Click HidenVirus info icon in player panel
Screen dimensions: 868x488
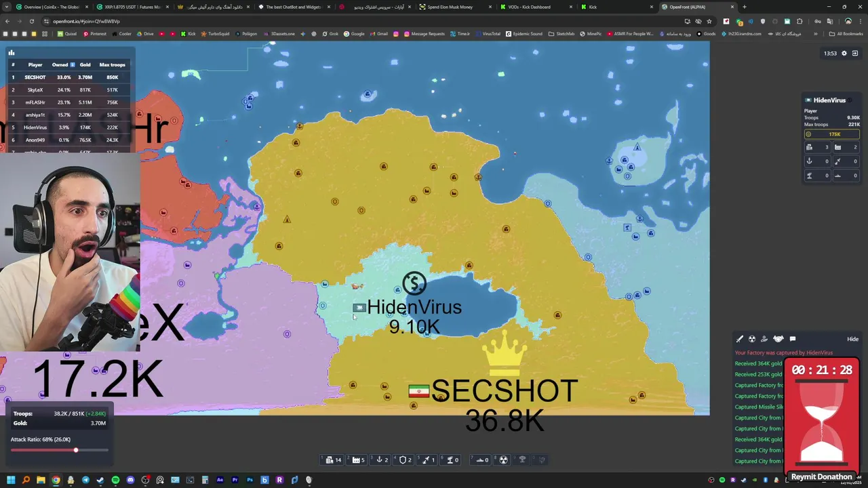(850, 100)
